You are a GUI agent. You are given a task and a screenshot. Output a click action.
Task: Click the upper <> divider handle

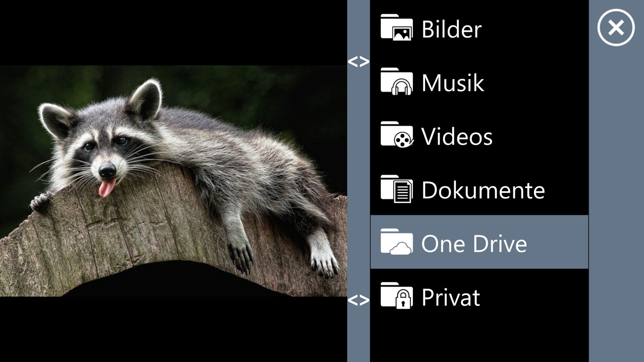coord(359,62)
